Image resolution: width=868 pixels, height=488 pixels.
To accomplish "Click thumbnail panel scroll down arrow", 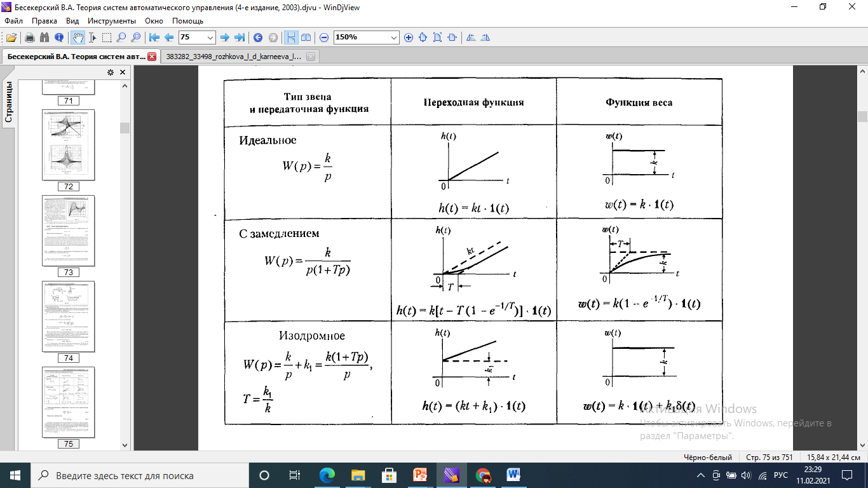I will 125,445.
